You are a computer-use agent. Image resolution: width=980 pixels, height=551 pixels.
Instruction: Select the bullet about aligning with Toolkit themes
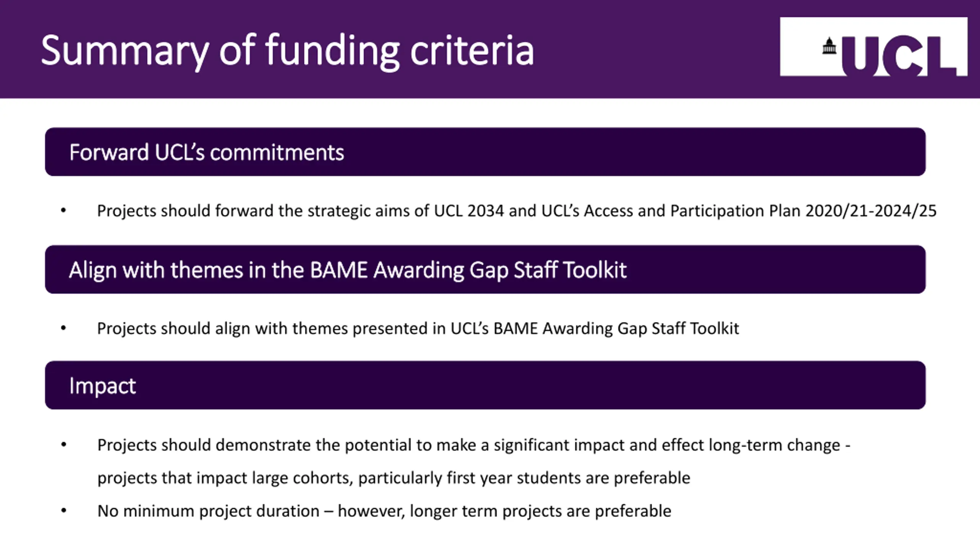[418, 328]
